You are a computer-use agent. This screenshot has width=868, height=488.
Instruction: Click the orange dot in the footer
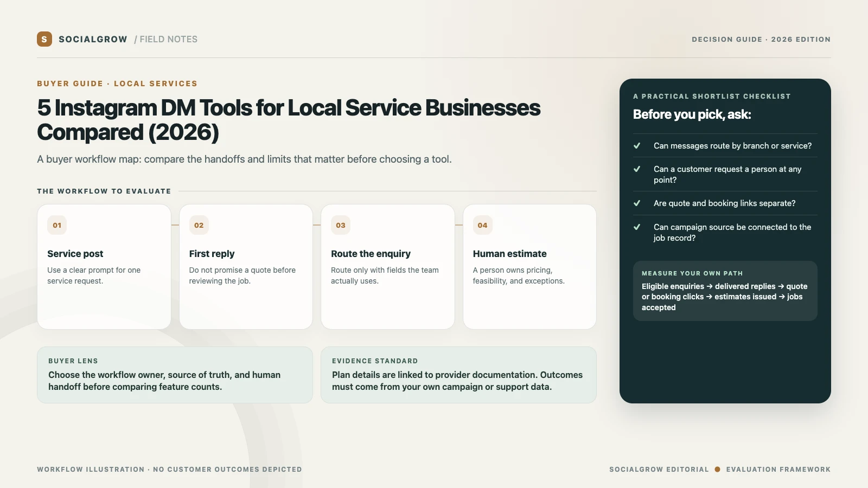[x=718, y=470]
